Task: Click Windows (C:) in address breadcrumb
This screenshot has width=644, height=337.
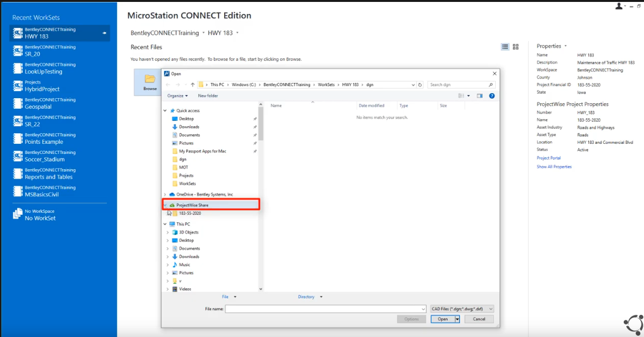Action: pyautogui.click(x=244, y=85)
